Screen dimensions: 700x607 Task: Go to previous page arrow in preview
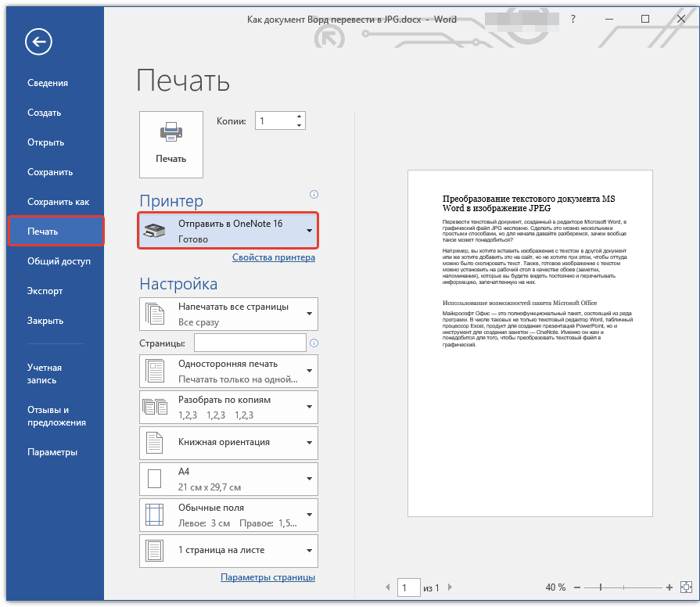tap(387, 587)
